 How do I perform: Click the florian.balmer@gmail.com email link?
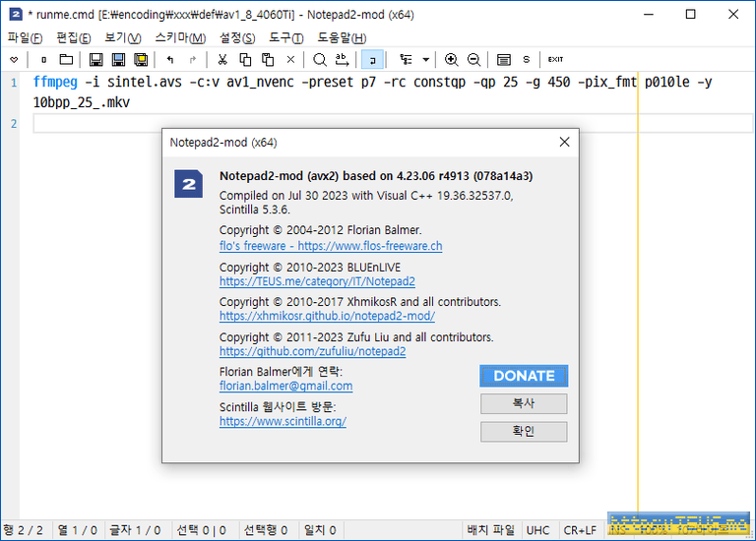tap(285, 386)
